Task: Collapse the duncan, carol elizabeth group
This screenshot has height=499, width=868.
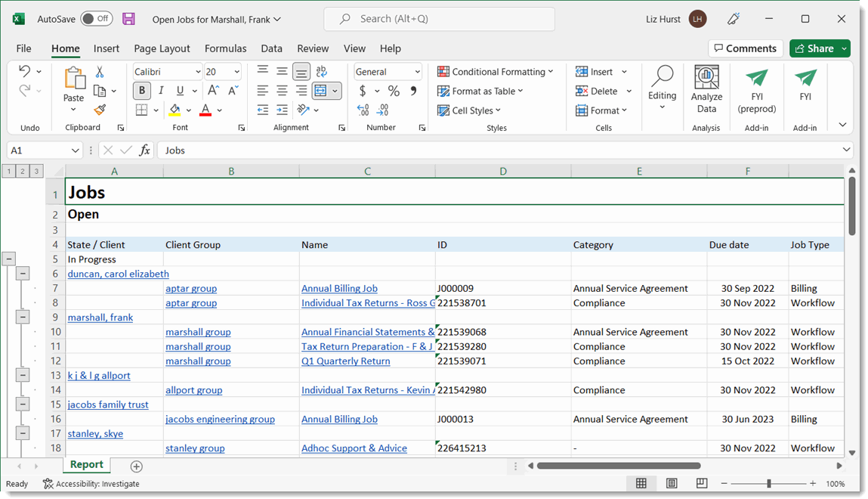Action: point(23,273)
